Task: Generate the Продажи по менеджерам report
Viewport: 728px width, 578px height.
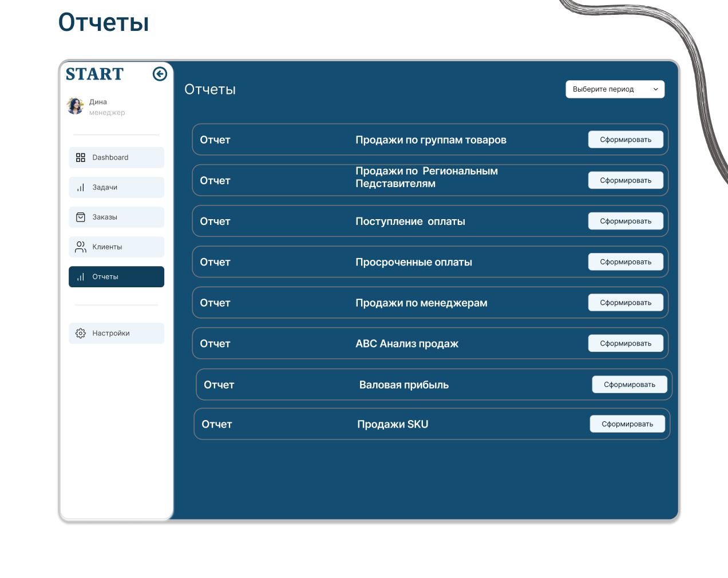Action: click(x=626, y=302)
